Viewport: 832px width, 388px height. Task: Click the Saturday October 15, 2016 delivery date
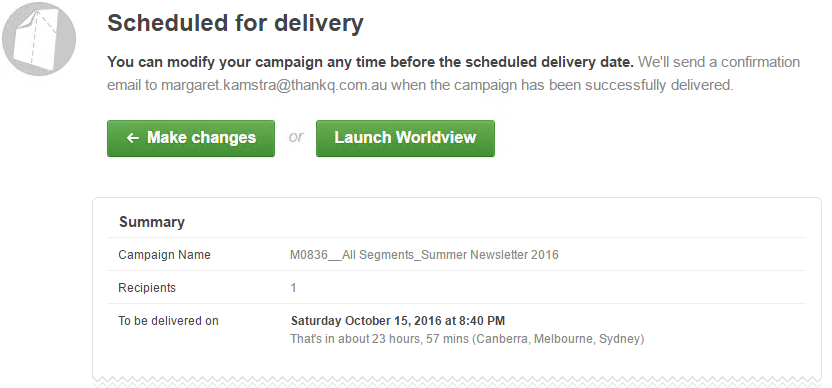click(x=397, y=321)
